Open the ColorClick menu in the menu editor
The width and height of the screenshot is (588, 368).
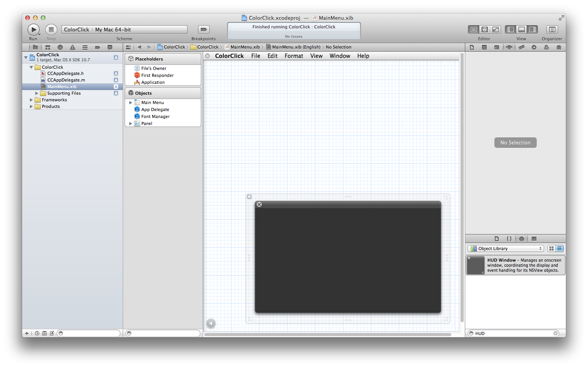click(230, 56)
